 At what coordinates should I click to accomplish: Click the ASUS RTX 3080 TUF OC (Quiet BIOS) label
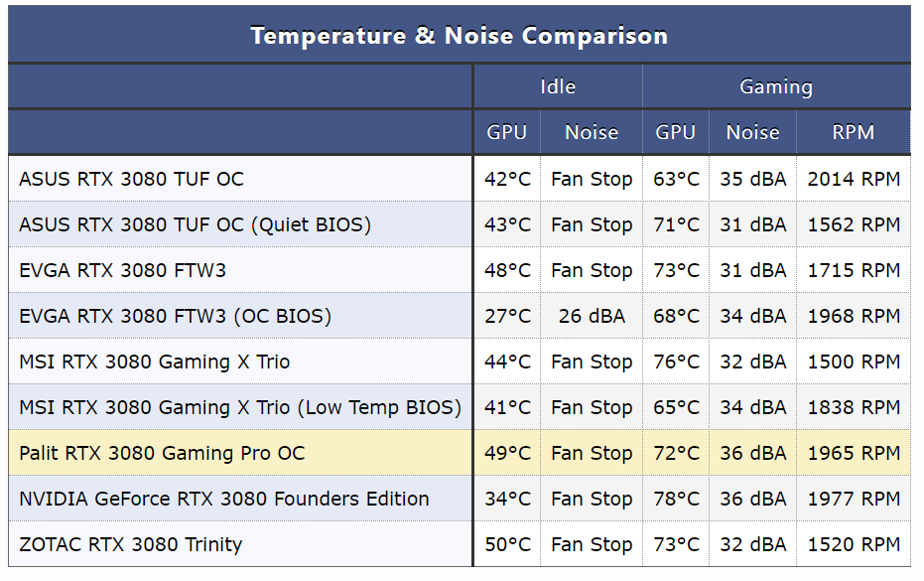[x=195, y=224]
